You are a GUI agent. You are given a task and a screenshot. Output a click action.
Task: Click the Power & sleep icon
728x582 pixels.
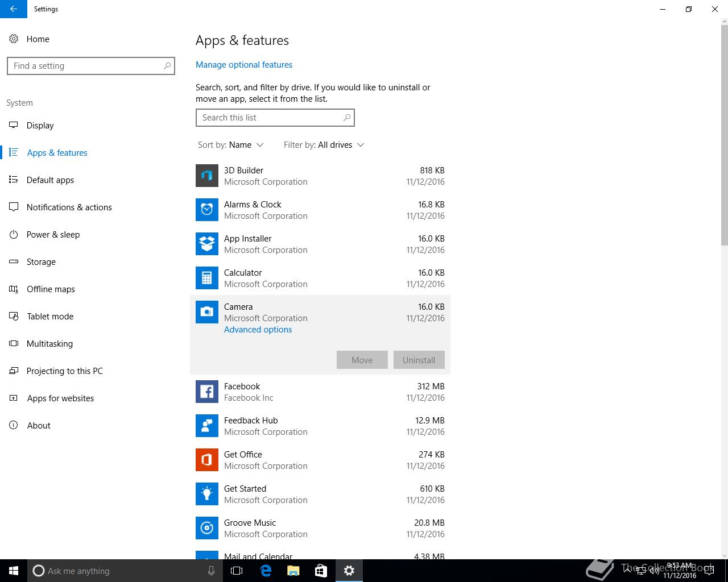click(x=14, y=234)
